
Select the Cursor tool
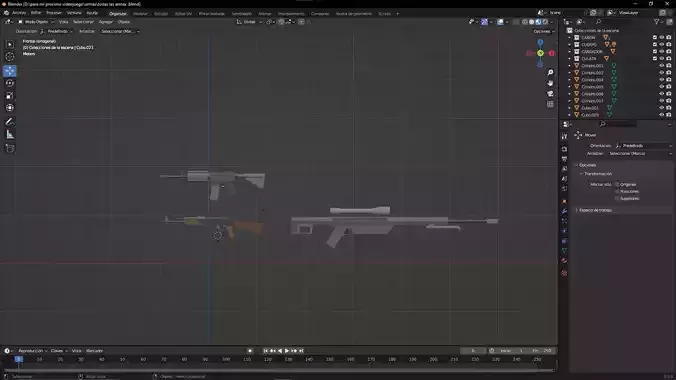click(x=9, y=57)
